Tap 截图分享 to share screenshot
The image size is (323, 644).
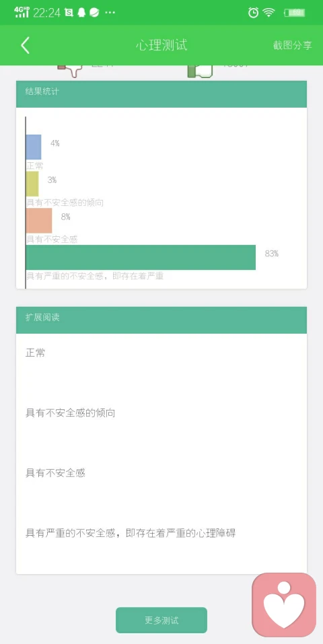293,45
